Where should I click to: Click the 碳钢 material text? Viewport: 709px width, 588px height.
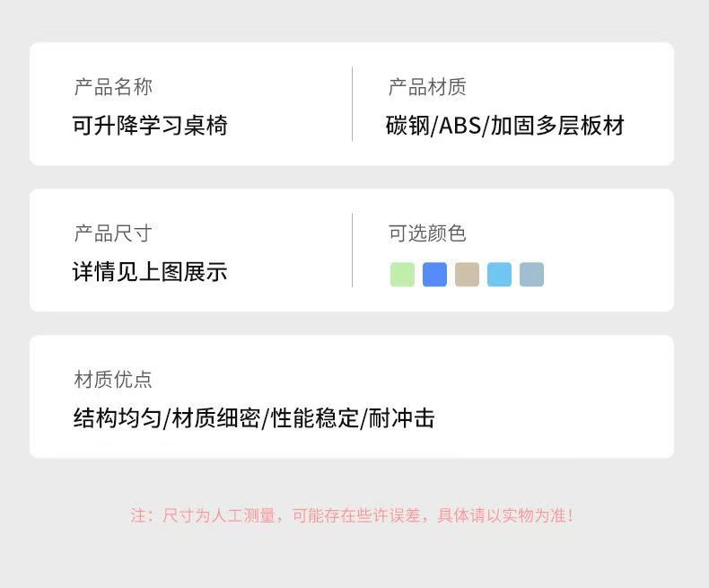407,126
